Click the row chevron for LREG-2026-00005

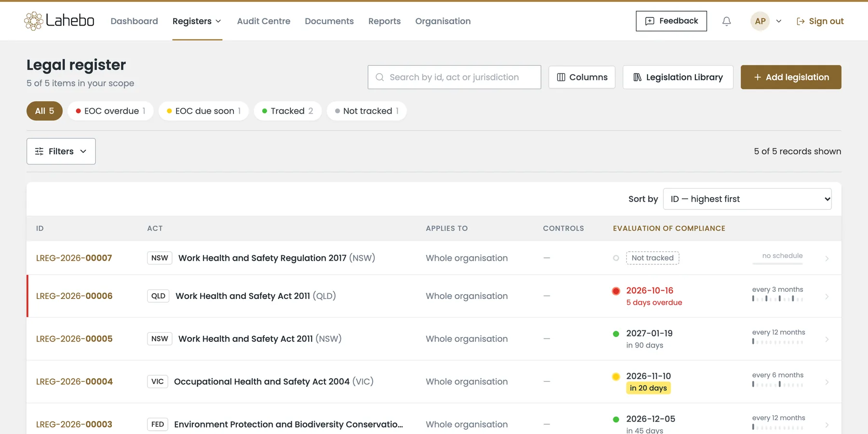[827, 339]
